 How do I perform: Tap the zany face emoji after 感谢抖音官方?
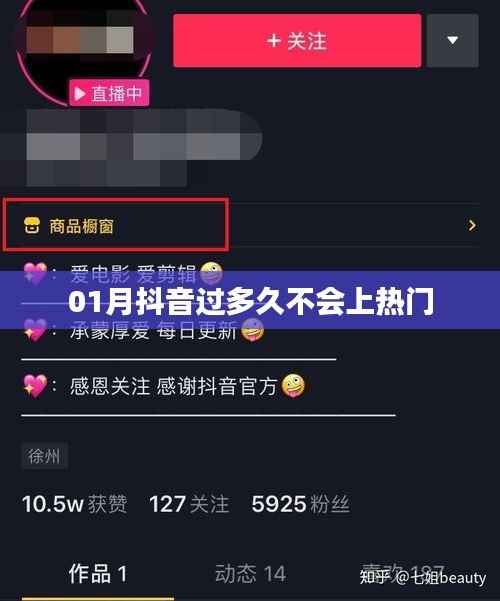pyautogui.click(x=293, y=386)
